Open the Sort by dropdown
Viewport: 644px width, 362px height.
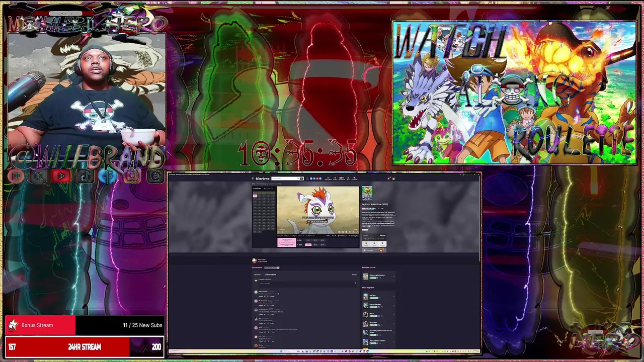pyautogui.click(x=354, y=275)
